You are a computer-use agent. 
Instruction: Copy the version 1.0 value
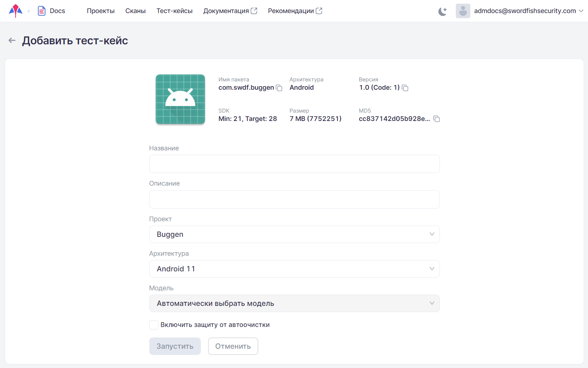(x=405, y=88)
